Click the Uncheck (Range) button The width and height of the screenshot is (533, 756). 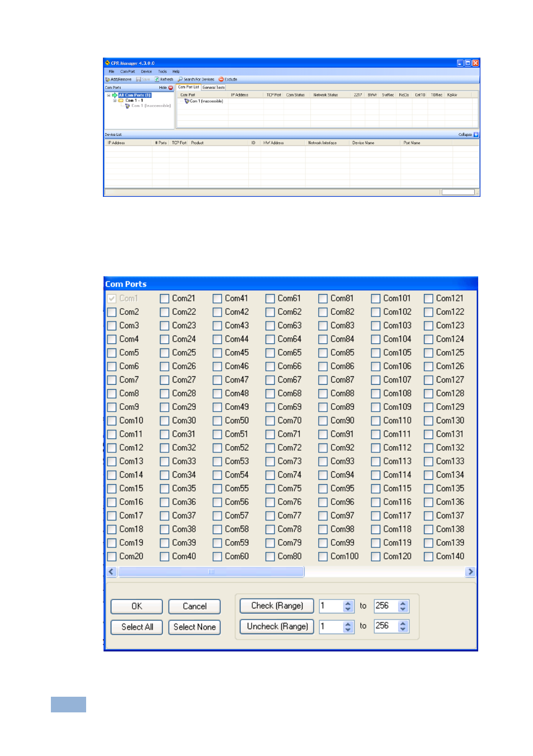coord(277,626)
